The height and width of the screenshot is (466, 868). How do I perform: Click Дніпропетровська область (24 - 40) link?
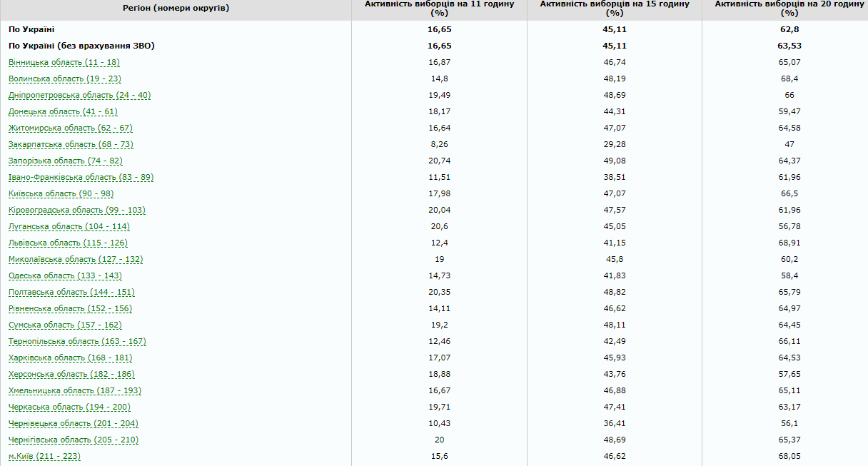pyautogui.click(x=79, y=95)
